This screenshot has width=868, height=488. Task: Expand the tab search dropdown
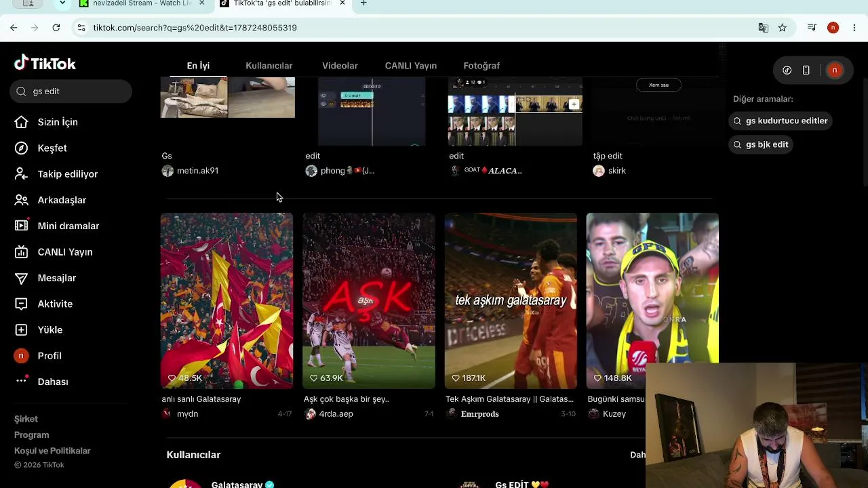coord(62,3)
